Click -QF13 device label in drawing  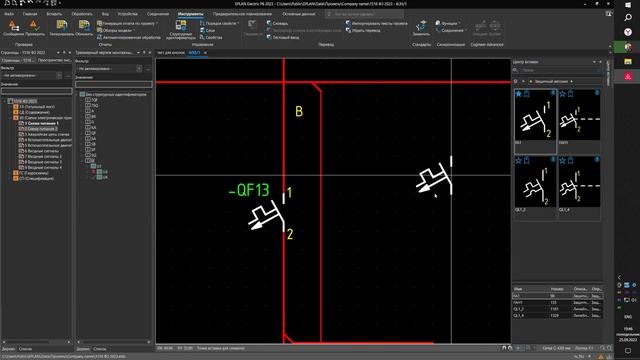pos(249,191)
